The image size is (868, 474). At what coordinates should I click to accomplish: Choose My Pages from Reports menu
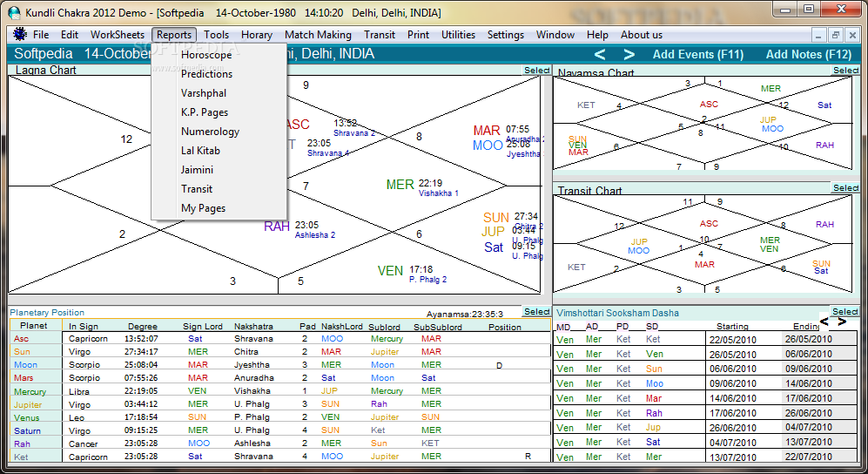[x=219, y=208]
